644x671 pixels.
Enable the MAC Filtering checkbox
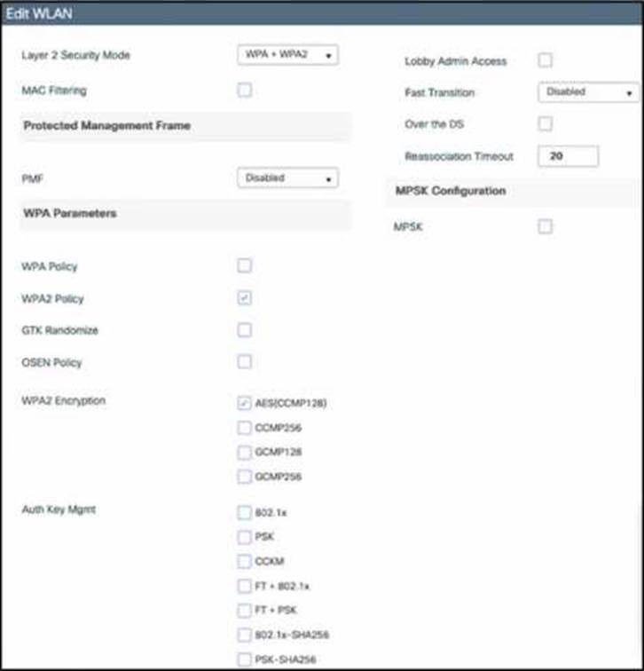point(245,90)
